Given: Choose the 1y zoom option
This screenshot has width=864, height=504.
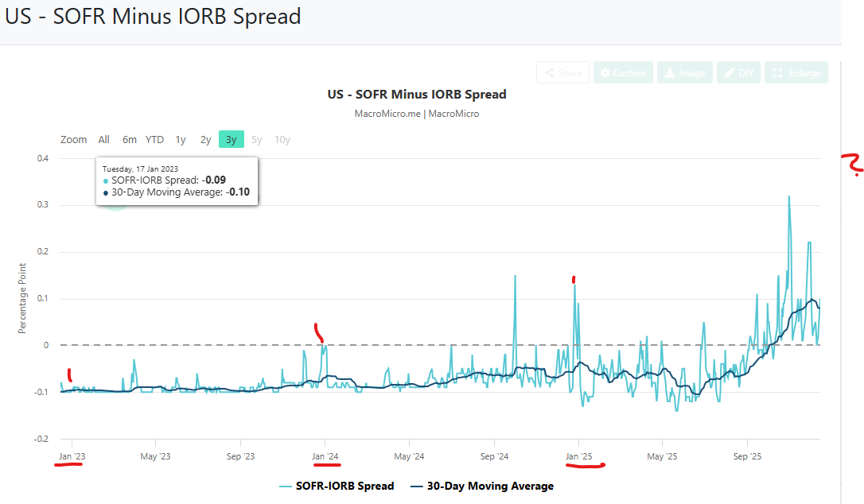Looking at the screenshot, I should [181, 140].
